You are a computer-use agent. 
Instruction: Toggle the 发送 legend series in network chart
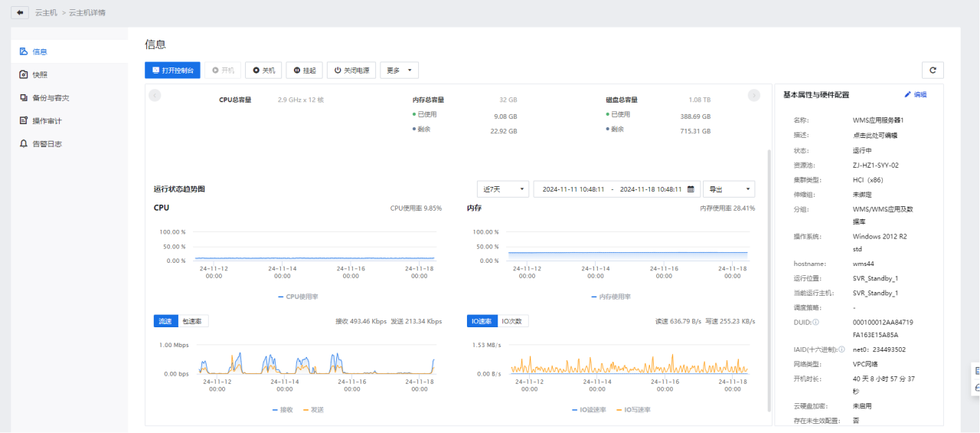pos(312,410)
